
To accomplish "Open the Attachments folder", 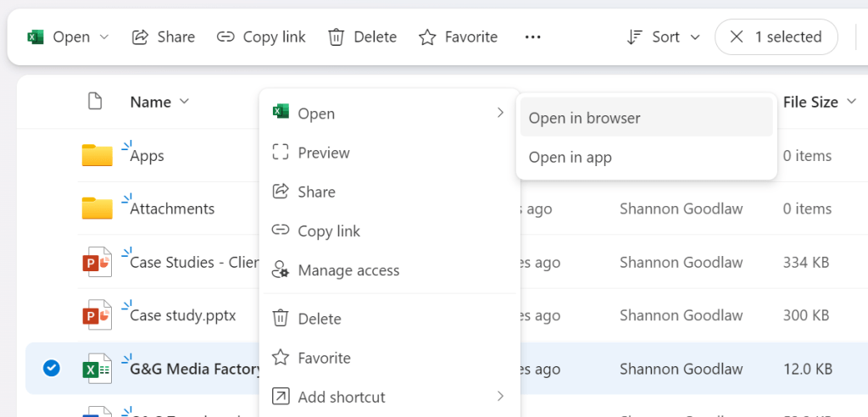I will [172, 208].
